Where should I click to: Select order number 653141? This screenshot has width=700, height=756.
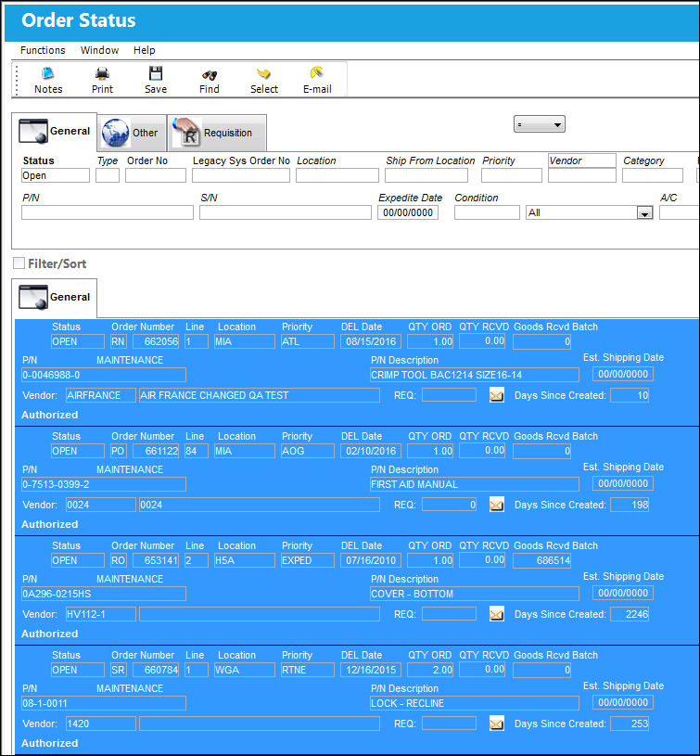click(x=155, y=560)
